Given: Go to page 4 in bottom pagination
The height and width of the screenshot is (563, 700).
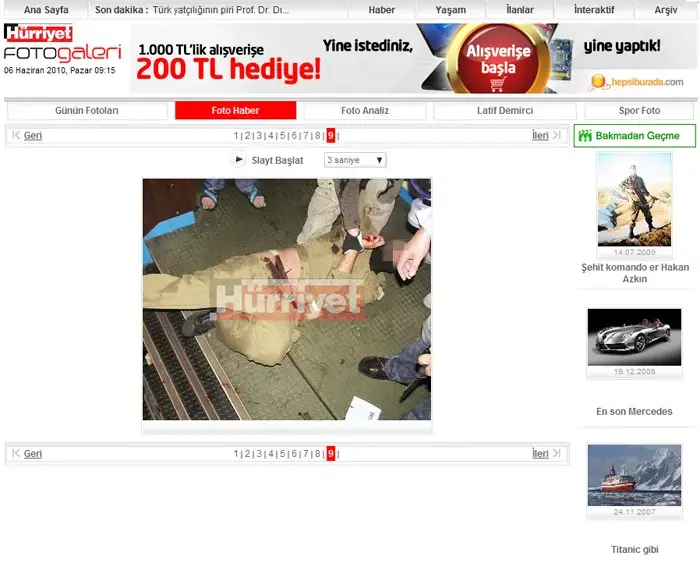Looking at the screenshot, I should 271,454.
